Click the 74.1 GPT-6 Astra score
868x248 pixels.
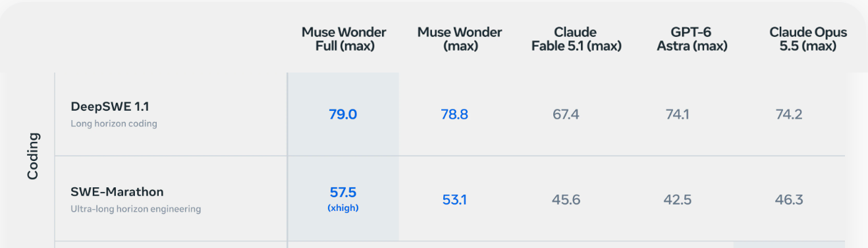click(x=678, y=115)
